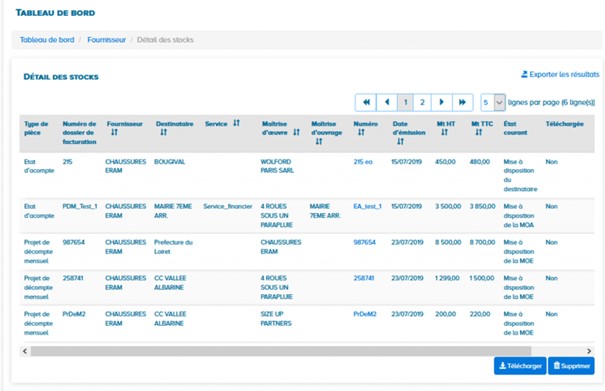The height and width of the screenshot is (391, 605).
Task: Go to next page arrow
Action: [442, 102]
